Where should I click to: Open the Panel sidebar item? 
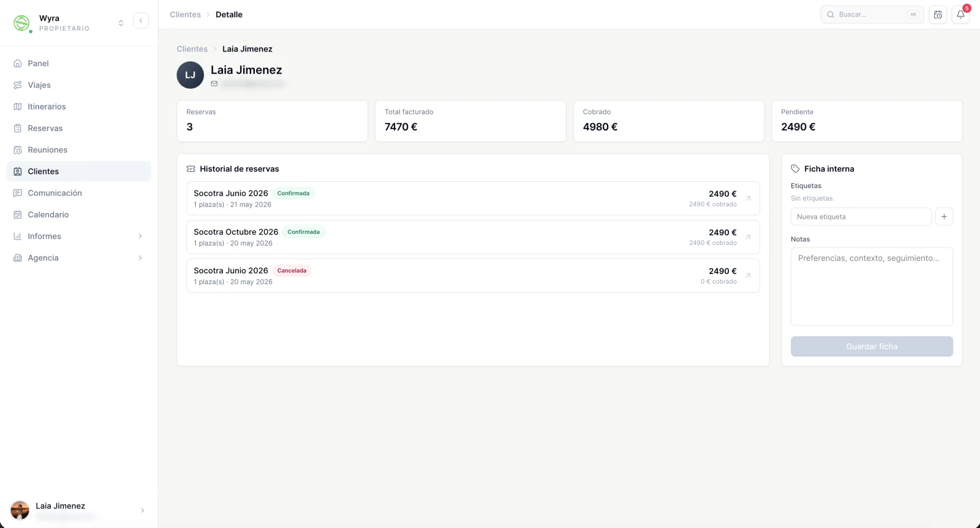coord(78,63)
